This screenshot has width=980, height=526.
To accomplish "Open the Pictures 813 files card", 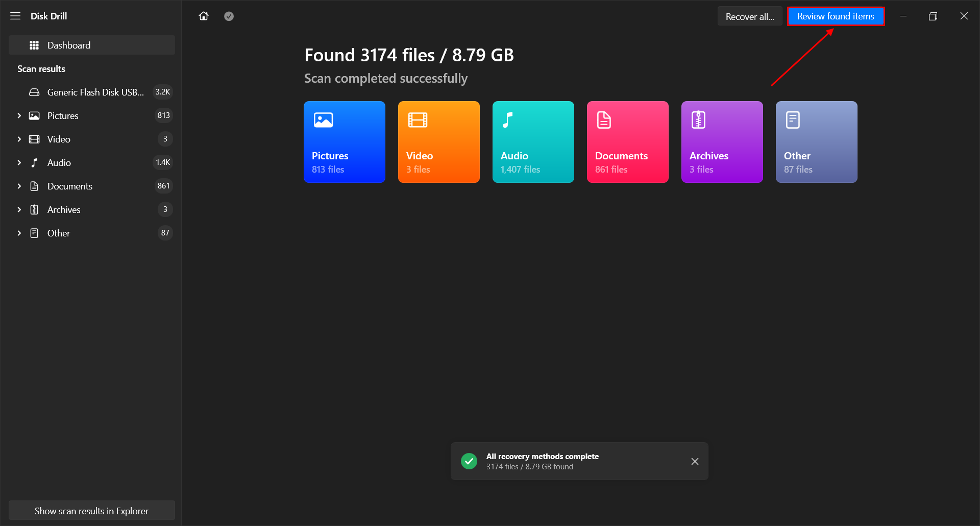I will 345,141.
